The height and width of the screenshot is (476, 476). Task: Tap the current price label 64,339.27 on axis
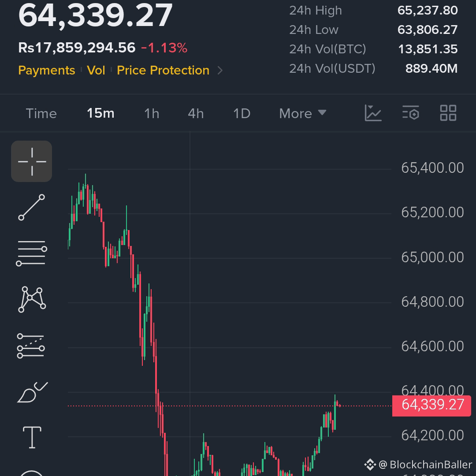(431, 405)
